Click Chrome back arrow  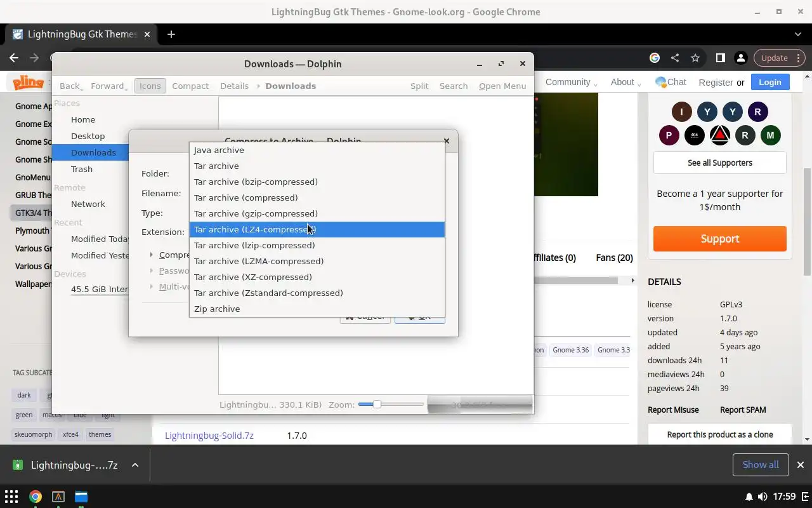click(14, 58)
